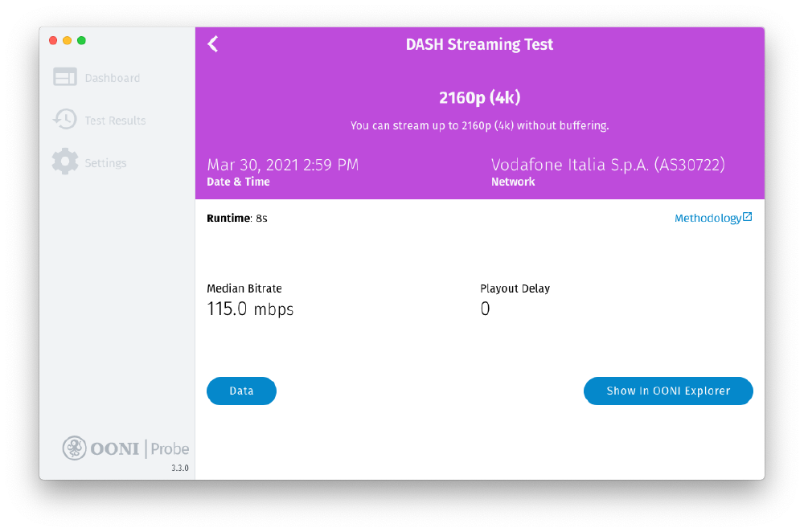Minimize the window with the yellow button

point(67,40)
